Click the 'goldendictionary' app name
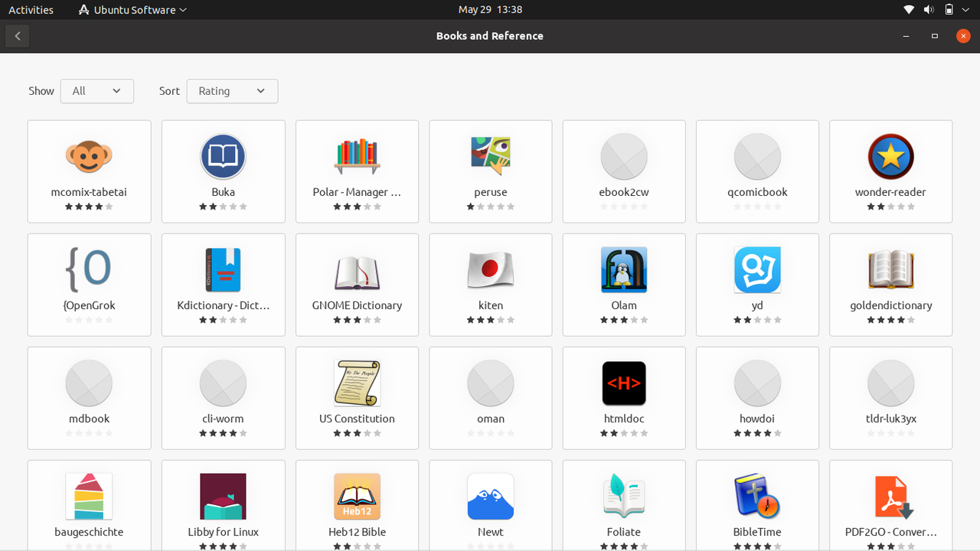This screenshot has height=551, width=980. click(x=891, y=305)
